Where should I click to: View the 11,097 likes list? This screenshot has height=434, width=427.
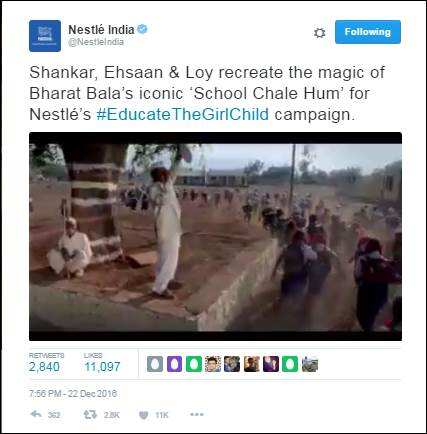click(x=102, y=363)
